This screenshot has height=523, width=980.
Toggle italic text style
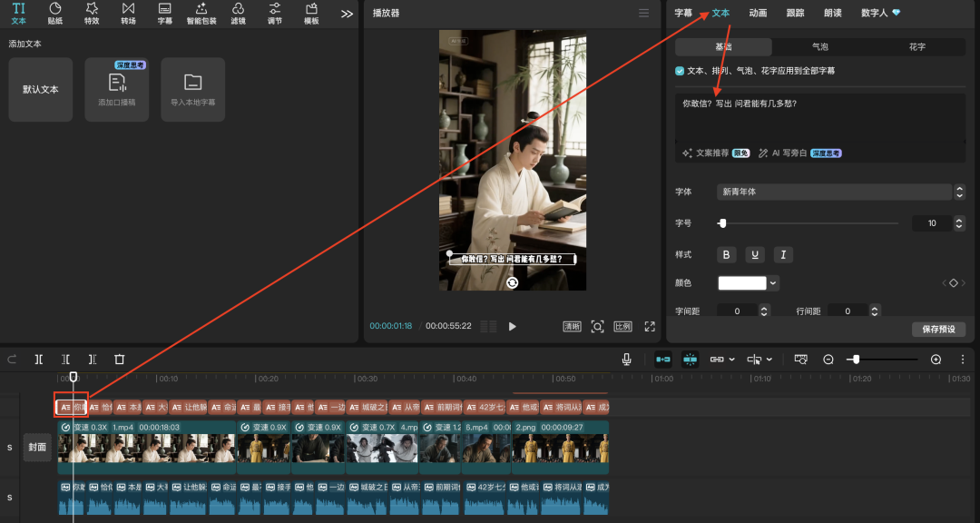tap(783, 254)
